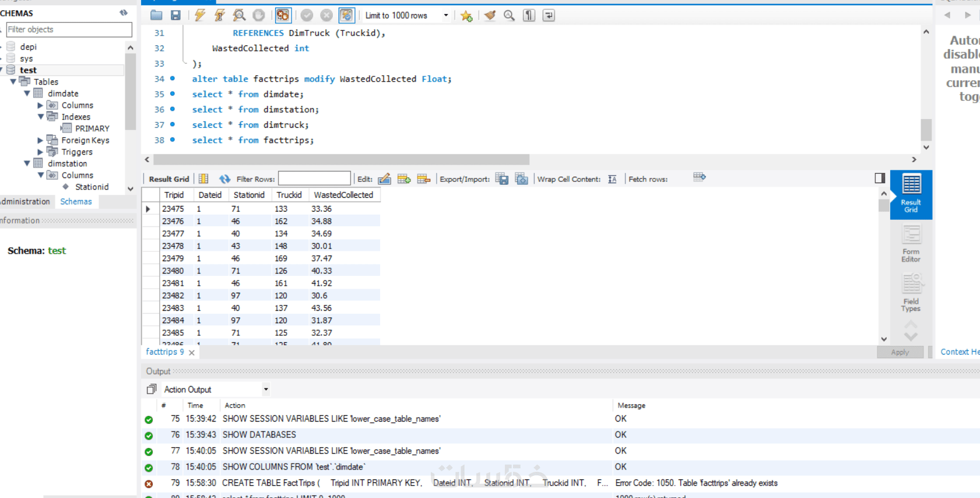Click the Explain query magnifier icon
Screen dimensions: 980x498
click(239, 16)
